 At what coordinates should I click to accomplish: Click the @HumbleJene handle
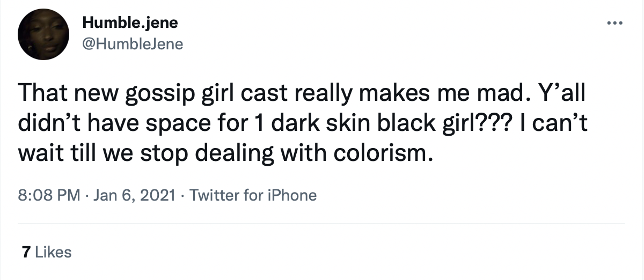[x=133, y=43]
